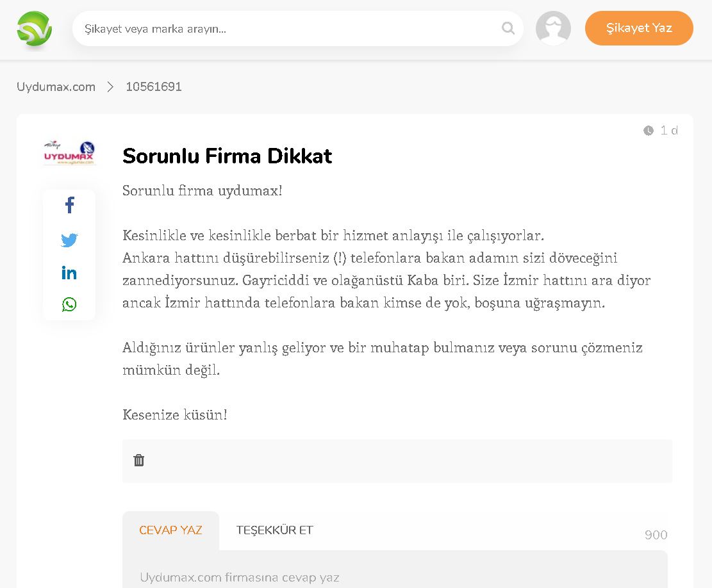
Task: Share complaint via WhatsApp
Action: pos(69,304)
